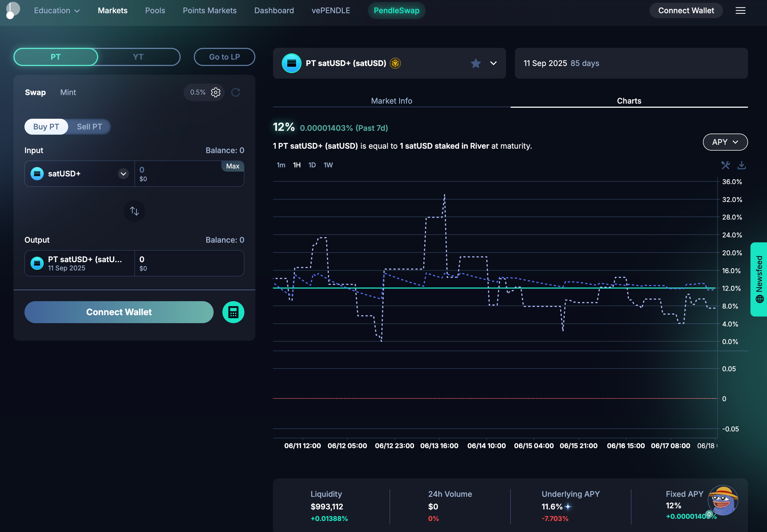
Task: Click the satUSD+ input token icon
Action: click(x=37, y=174)
